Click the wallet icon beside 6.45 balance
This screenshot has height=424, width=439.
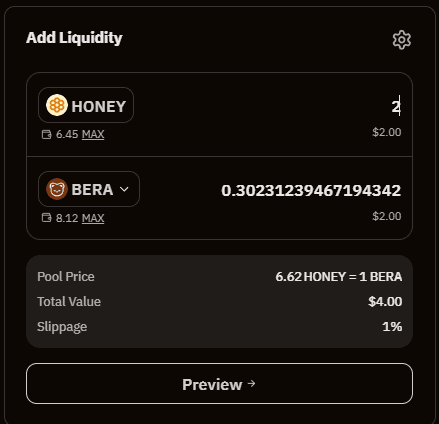[x=46, y=134]
